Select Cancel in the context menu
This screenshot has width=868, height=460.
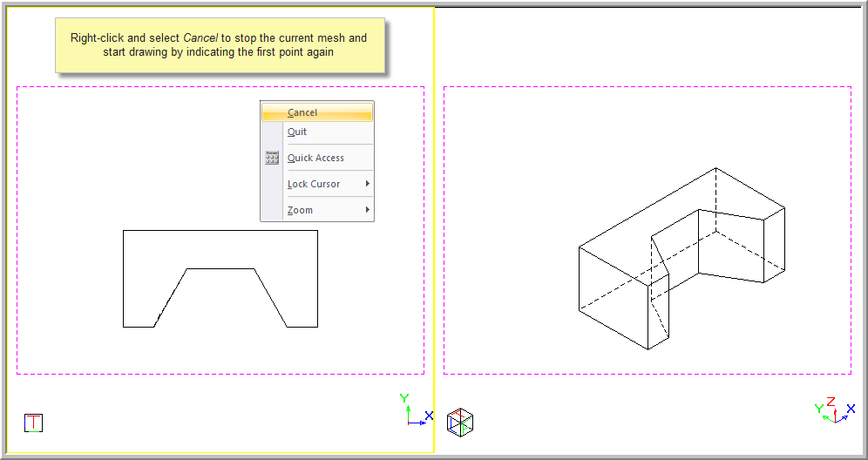coord(302,112)
